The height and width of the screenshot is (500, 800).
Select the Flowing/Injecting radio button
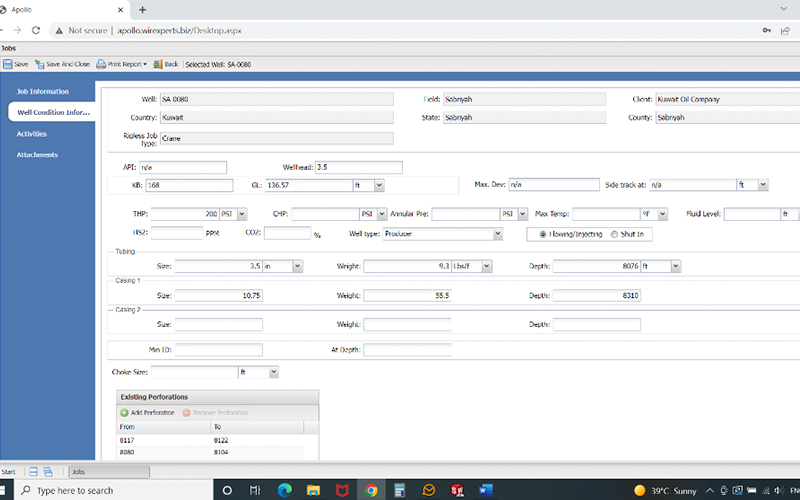coord(543,234)
